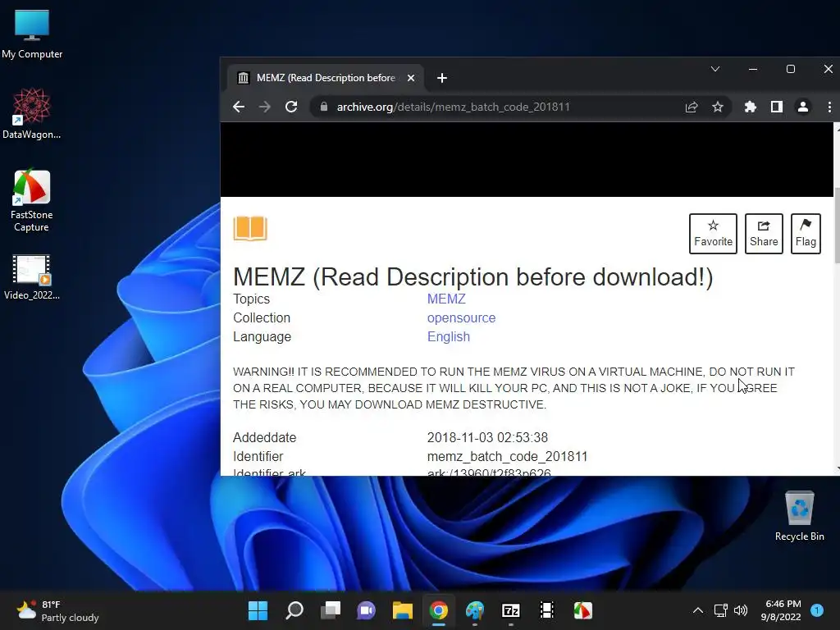Image resolution: width=840 pixels, height=630 pixels.
Task: Launch FastStone Capture from desktop
Action: pos(32,200)
